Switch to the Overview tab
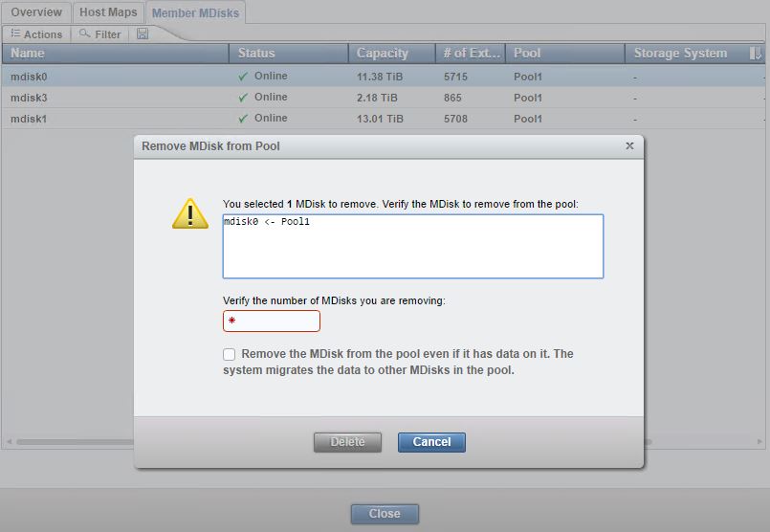This screenshot has width=770, height=532. pos(36,12)
